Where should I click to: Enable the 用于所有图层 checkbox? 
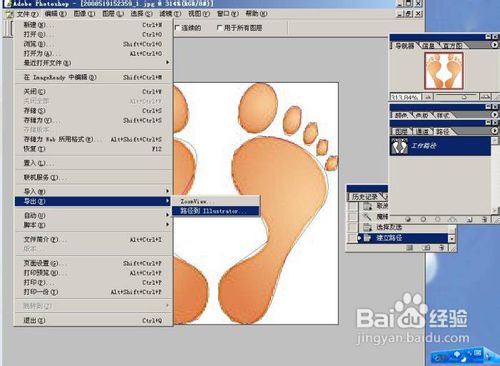coord(220,28)
